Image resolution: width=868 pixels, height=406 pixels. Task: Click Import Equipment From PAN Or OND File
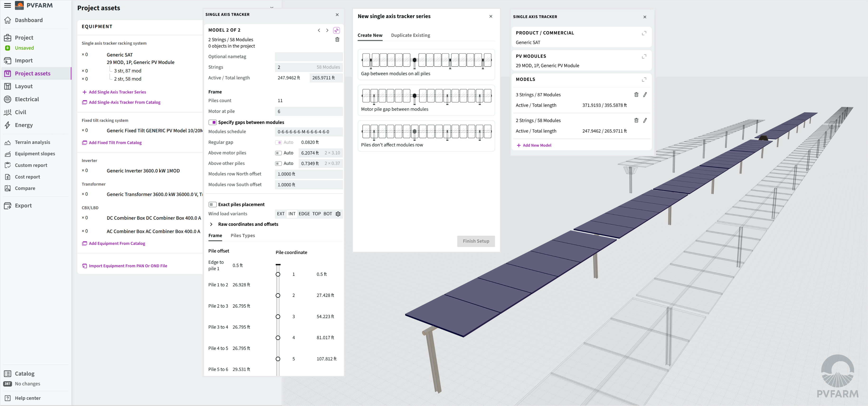pyautogui.click(x=125, y=266)
